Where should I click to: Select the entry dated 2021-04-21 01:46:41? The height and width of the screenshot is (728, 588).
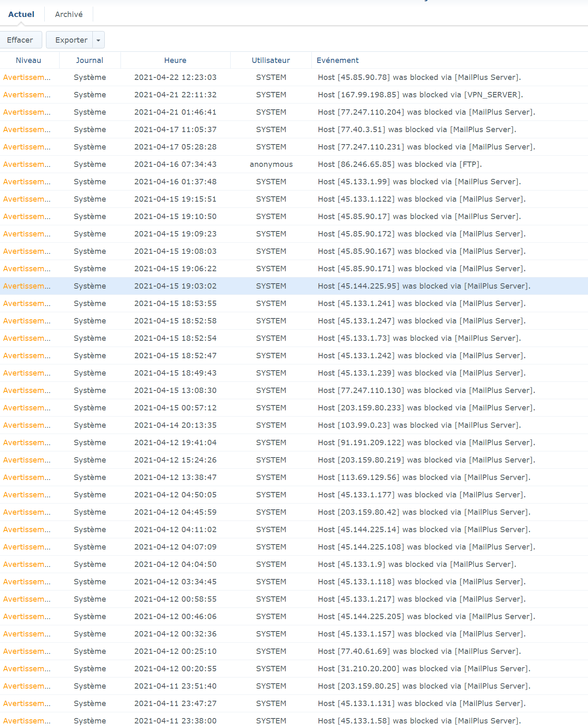294,112
